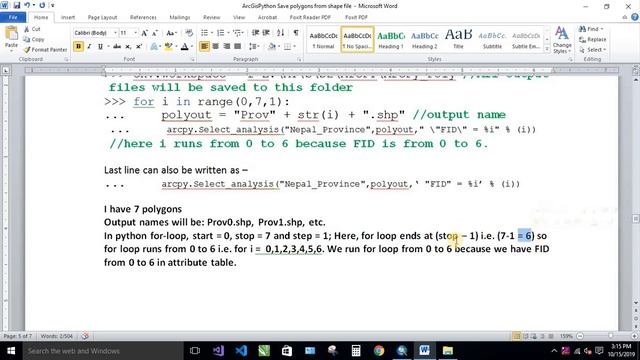Viewport: 640px width, 360px height.
Task: Sort text with A-Z icon
Action: click(280, 33)
